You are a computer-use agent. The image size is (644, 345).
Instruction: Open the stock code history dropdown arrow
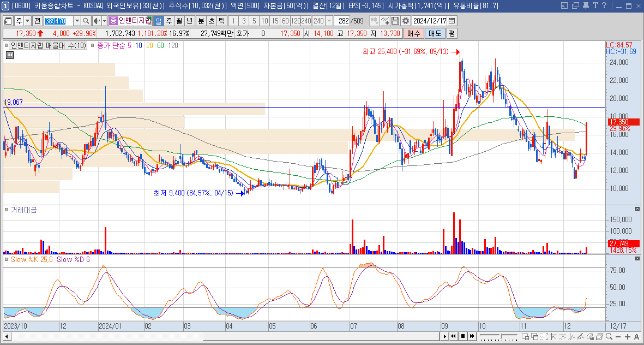pos(77,21)
